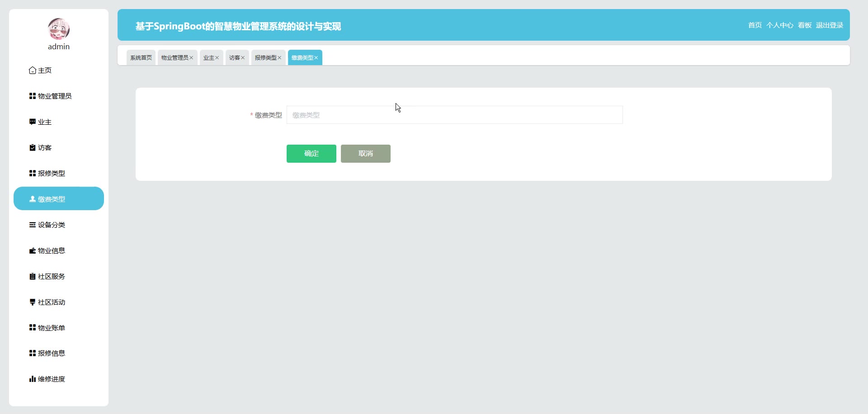This screenshot has height=414, width=868.
Task: Click the 取消 cancel button
Action: pos(366,154)
